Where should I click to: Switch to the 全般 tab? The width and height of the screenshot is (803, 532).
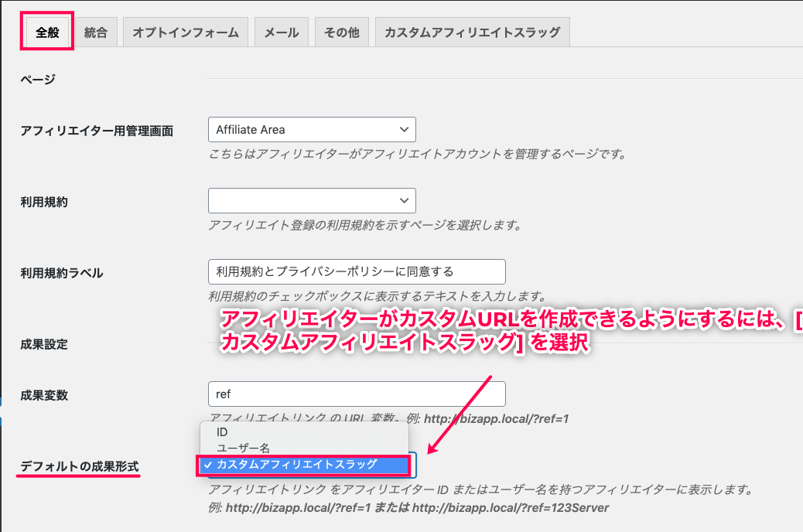click(47, 32)
